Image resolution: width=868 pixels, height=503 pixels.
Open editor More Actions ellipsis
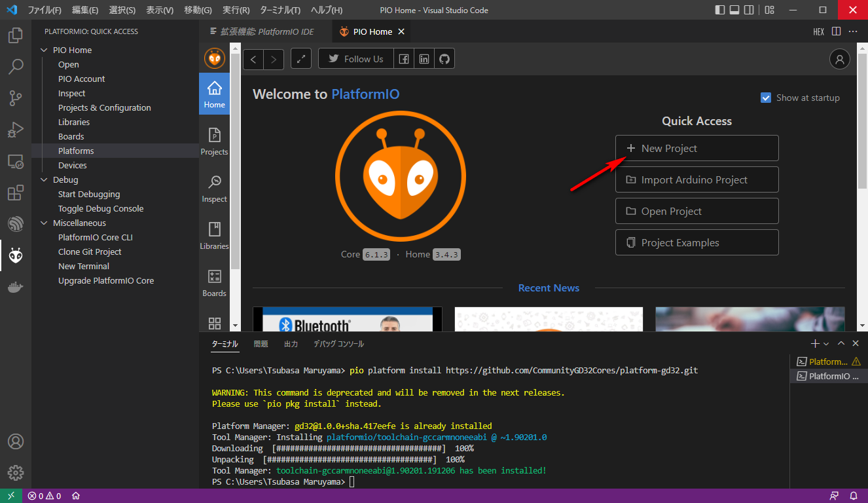[853, 31]
